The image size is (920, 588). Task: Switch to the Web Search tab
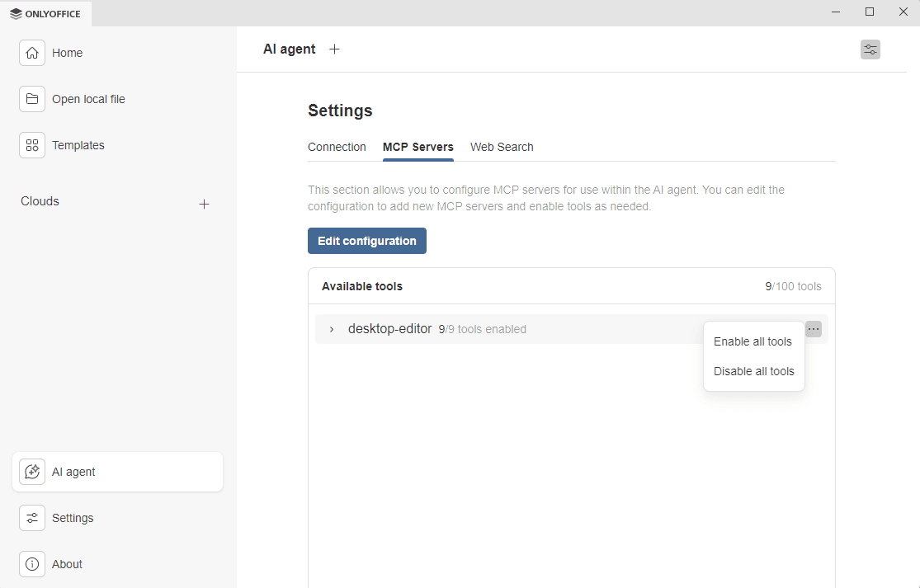(x=502, y=147)
